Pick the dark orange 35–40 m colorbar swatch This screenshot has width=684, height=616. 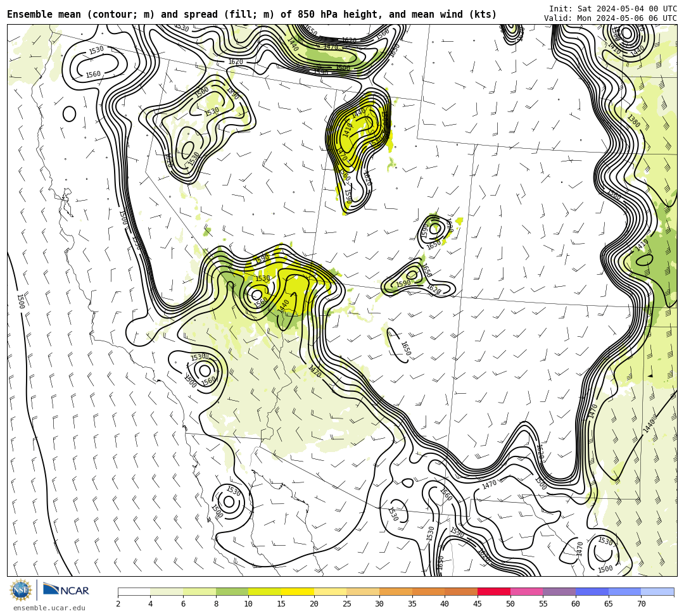428,591
